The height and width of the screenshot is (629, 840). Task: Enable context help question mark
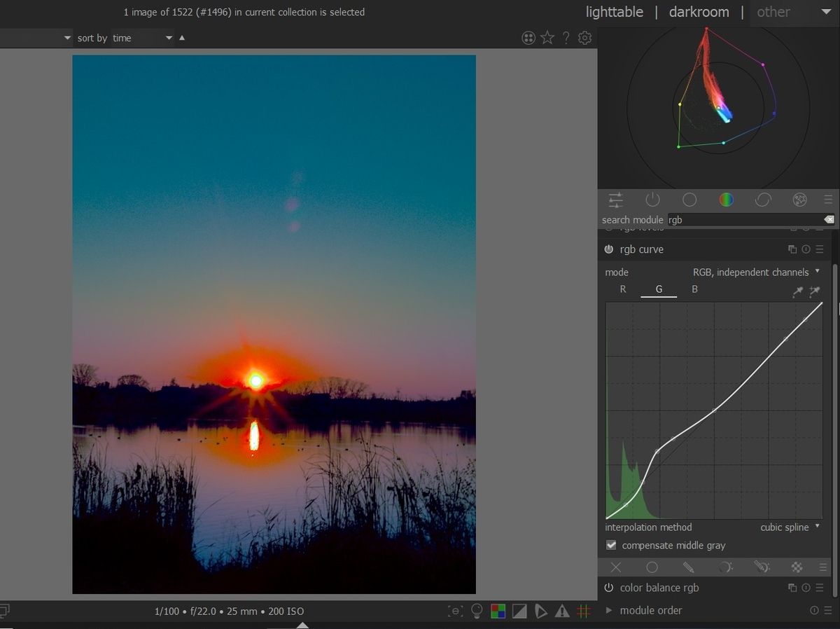(x=566, y=38)
